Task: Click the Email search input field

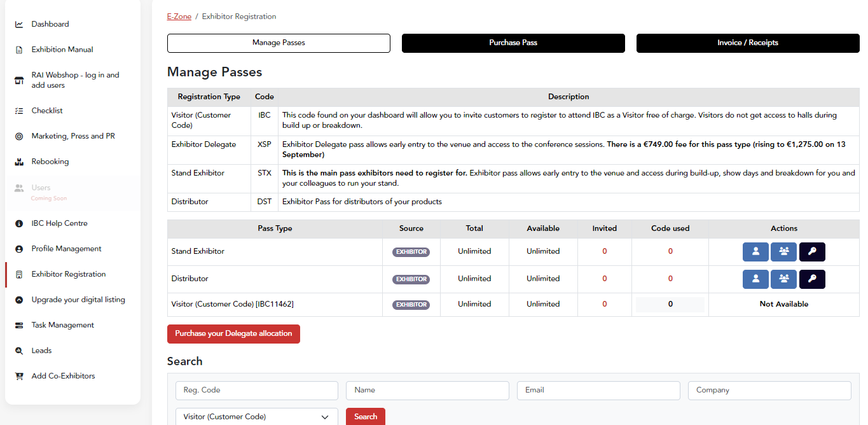Action: point(598,390)
